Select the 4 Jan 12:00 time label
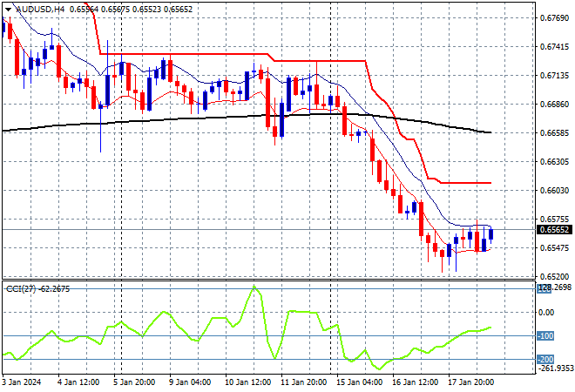Viewport: 575px width, 392px height. coord(78,382)
